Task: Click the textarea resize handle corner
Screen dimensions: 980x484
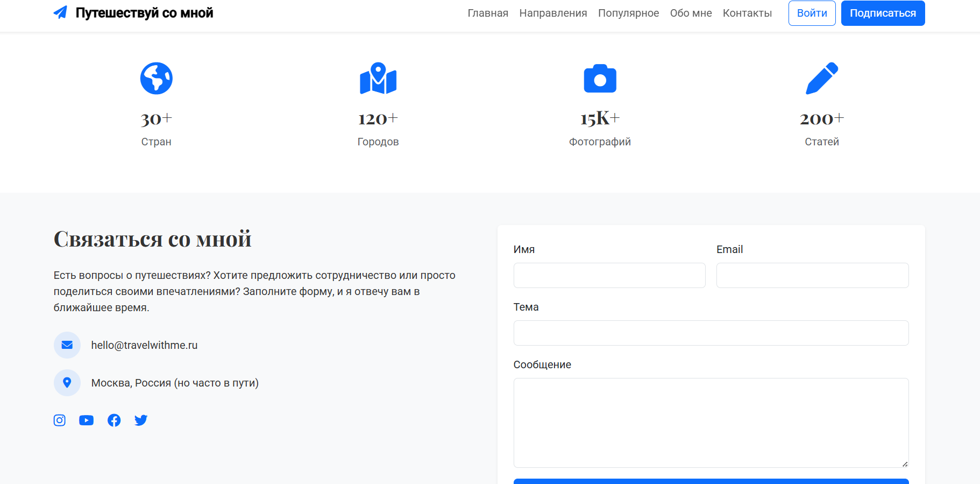Action: point(905,464)
